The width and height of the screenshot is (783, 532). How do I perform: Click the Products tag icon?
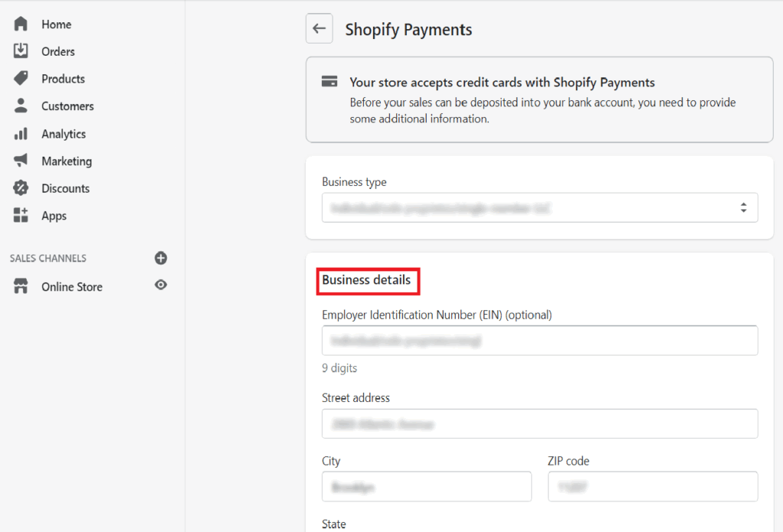(x=21, y=79)
